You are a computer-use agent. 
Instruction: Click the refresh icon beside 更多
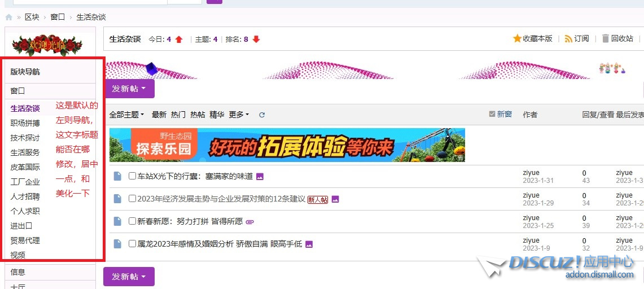262,115
